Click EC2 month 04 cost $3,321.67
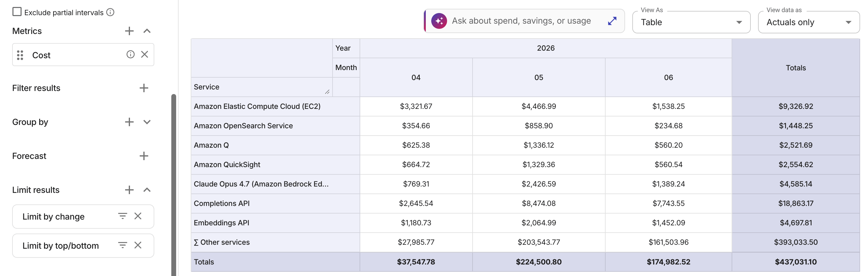 tap(416, 106)
